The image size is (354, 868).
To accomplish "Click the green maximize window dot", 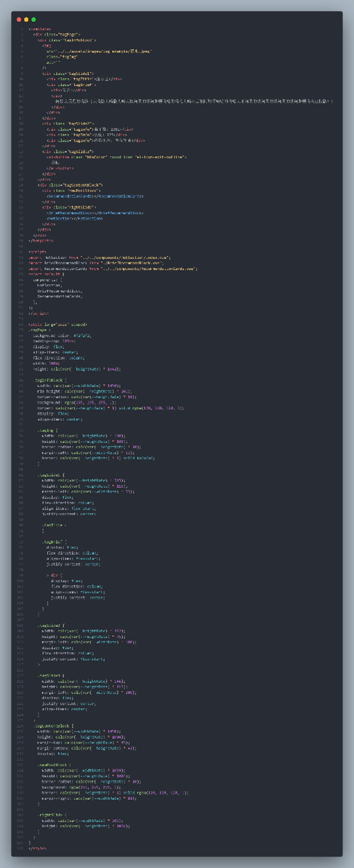I will (34, 19).
